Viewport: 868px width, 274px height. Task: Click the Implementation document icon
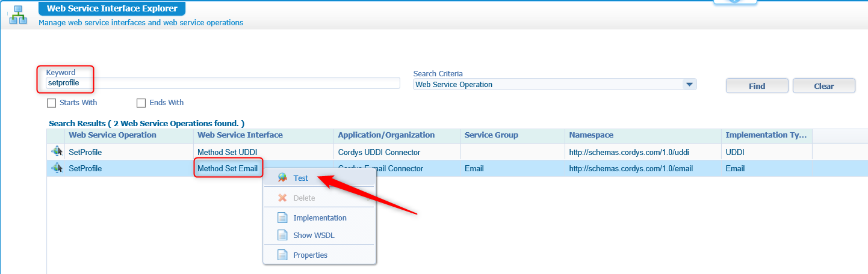[x=282, y=218]
